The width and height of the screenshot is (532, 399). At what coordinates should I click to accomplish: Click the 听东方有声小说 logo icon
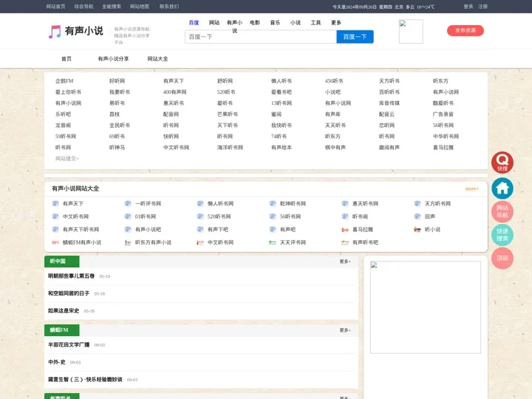click(x=128, y=242)
